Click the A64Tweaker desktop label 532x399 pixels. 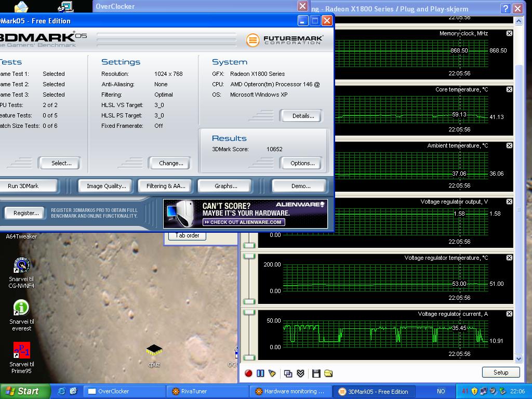pyautogui.click(x=21, y=236)
